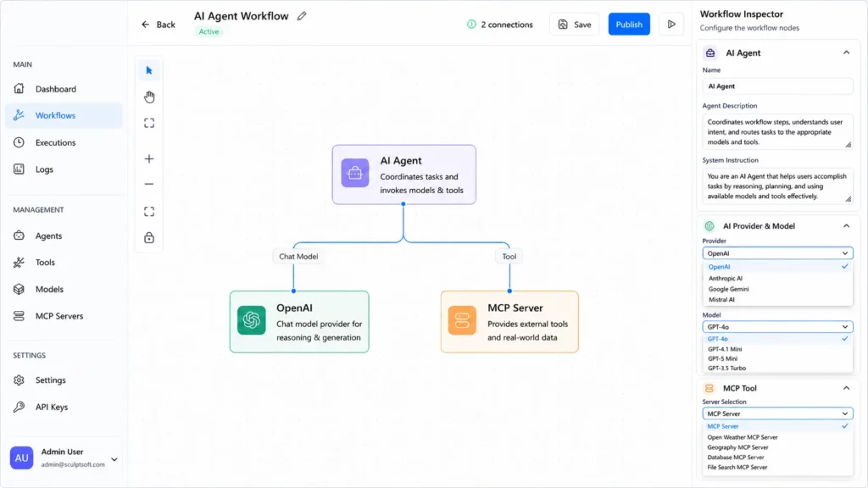Screen dimensions: 868x488
Task: Select the pointer tool in canvas toolbar
Action: point(149,70)
